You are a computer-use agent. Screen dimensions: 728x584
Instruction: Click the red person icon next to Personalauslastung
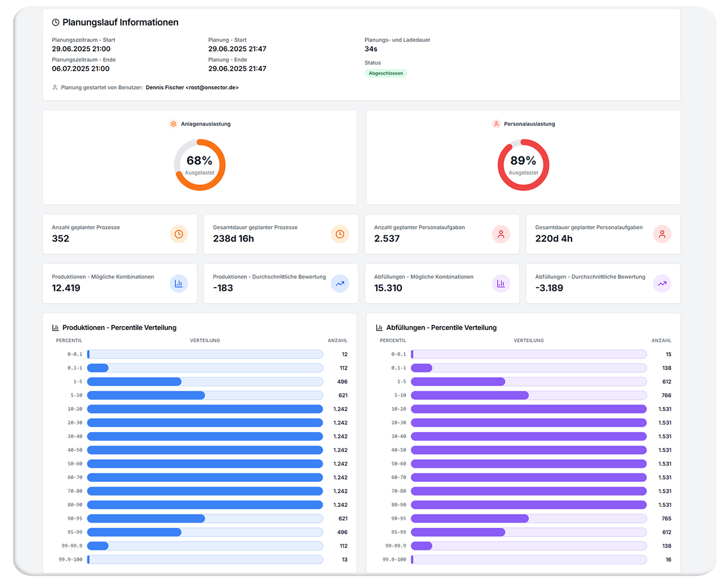[x=496, y=124]
